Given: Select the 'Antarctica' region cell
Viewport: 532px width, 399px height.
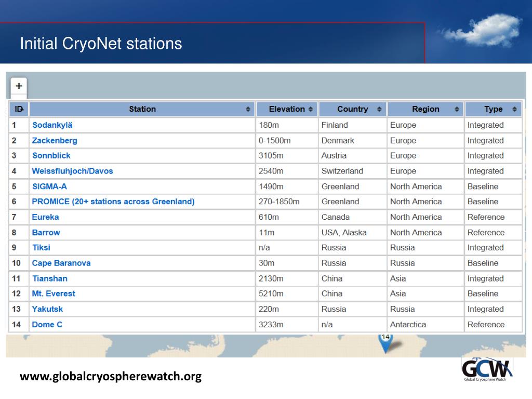Looking at the screenshot, I should pyautogui.click(x=425, y=324).
